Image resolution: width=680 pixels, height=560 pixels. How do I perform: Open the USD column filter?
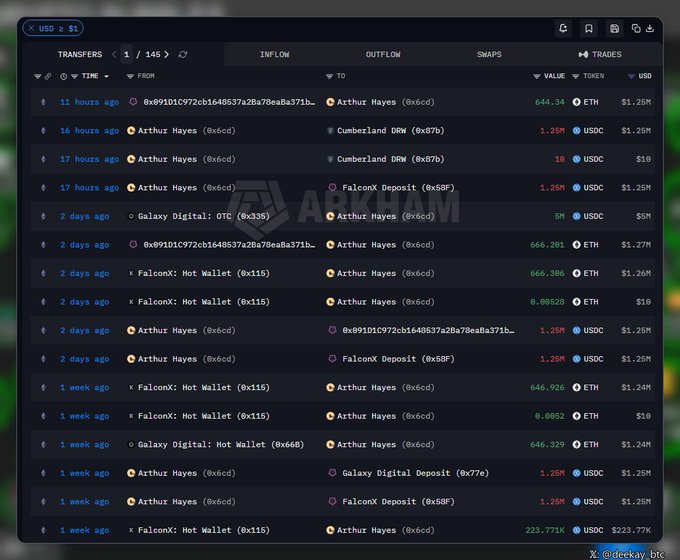[631, 76]
